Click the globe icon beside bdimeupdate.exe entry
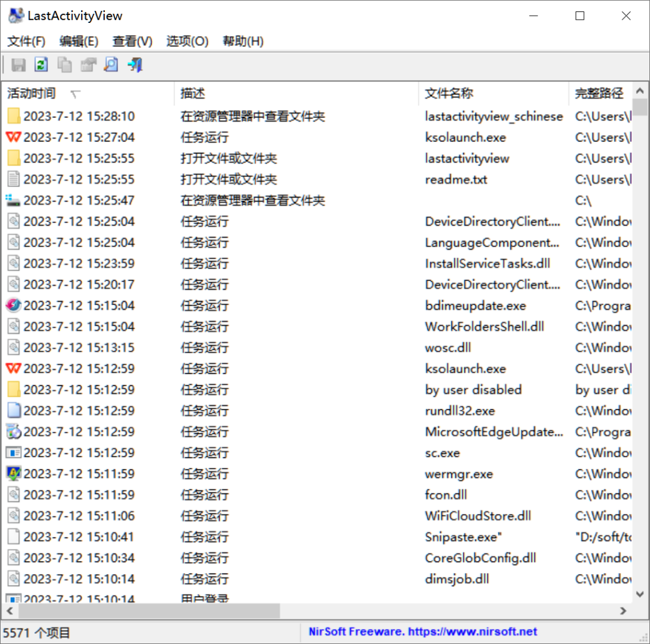Image resolution: width=650 pixels, height=644 pixels. 13,305
